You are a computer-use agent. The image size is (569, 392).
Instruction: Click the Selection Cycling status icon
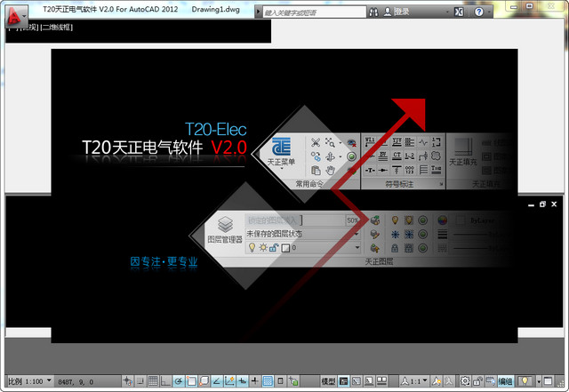click(x=293, y=380)
